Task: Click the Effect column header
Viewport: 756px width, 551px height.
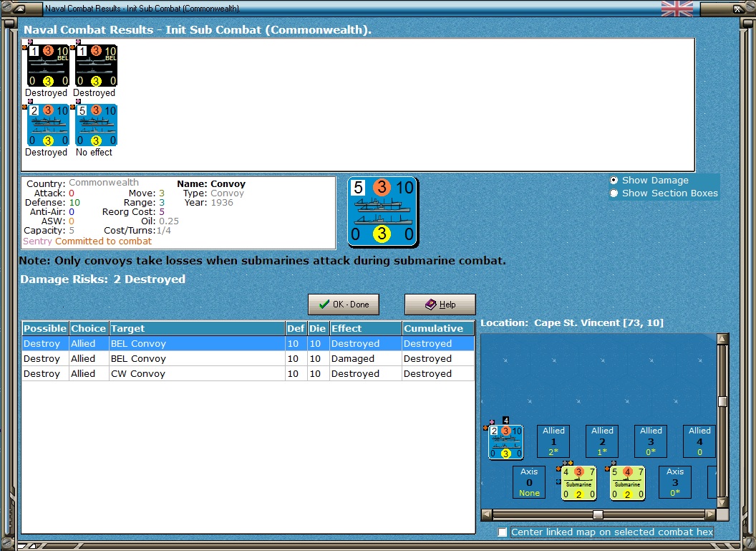Action: (x=366, y=329)
